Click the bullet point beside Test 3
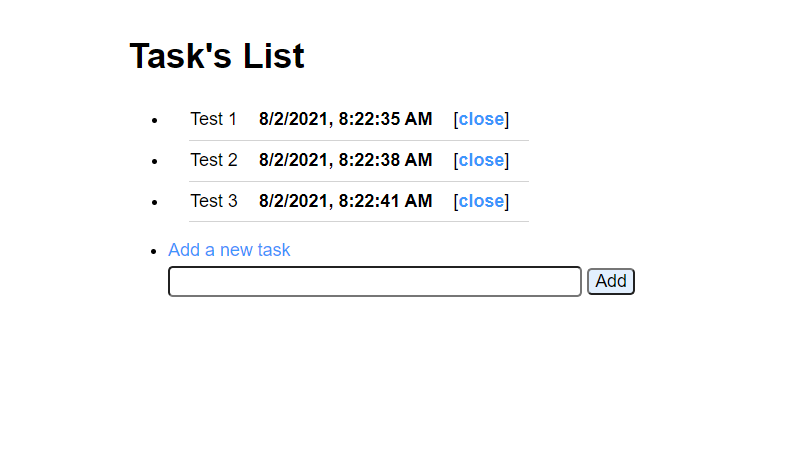 [154, 202]
